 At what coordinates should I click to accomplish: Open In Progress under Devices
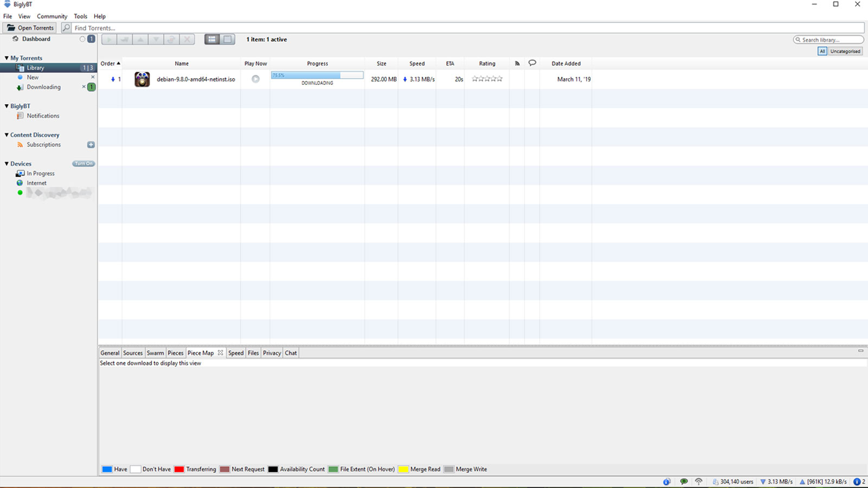[41, 174]
